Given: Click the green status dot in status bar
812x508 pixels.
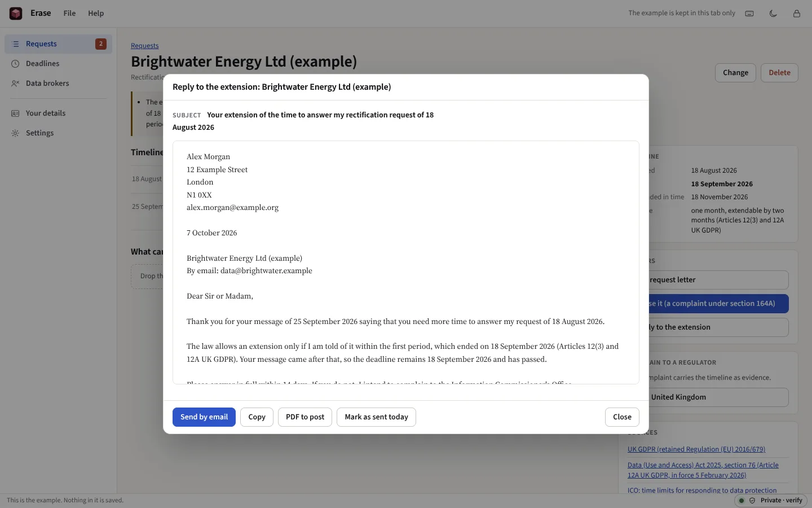Looking at the screenshot, I should [x=742, y=501].
